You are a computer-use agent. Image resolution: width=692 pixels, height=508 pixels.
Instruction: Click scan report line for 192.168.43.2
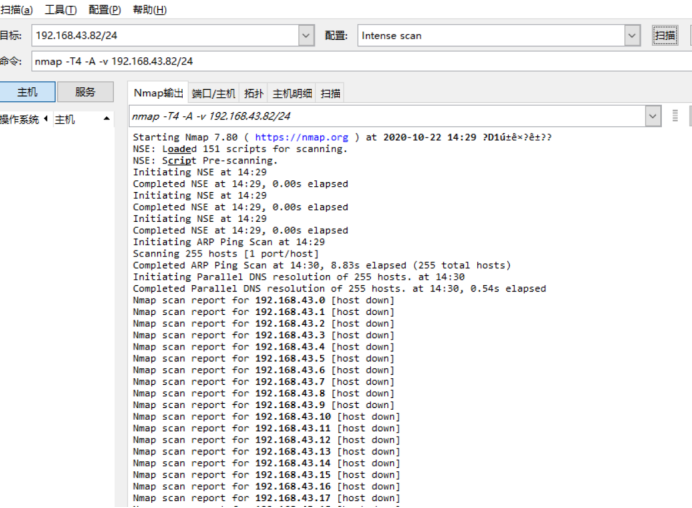[x=263, y=324]
